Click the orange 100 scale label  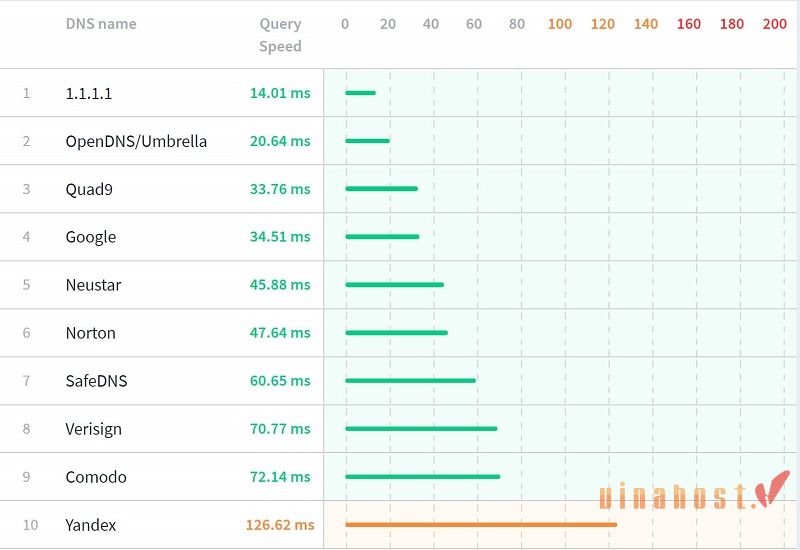(x=560, y=24)
